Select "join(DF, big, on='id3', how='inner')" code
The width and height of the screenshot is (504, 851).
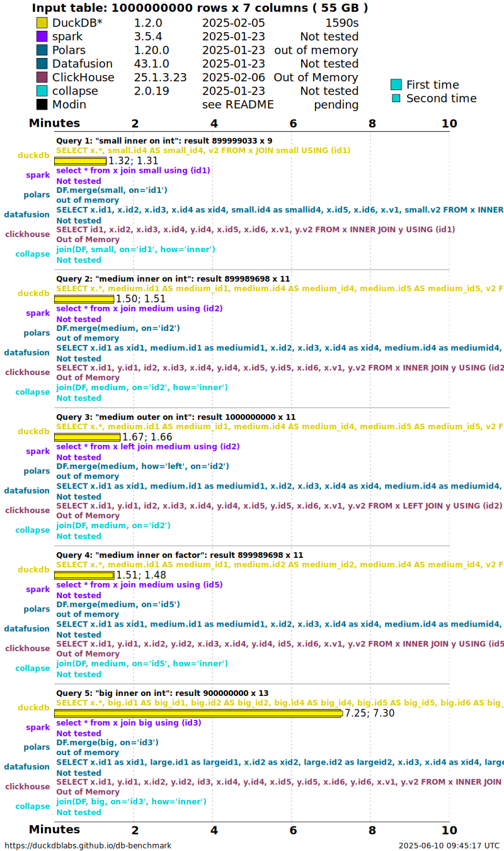(x=132, y=801)
